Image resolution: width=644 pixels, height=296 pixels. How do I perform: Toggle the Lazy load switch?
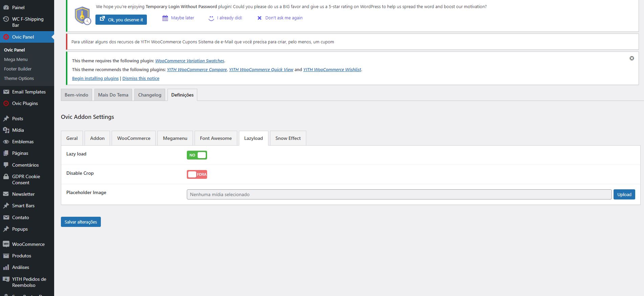pos(197,155)
